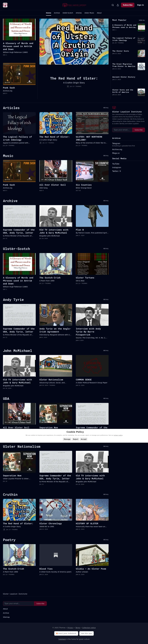The image size is (148, 644).
Task: Click See All for the Articles section
Action: [x=106, y=108]
